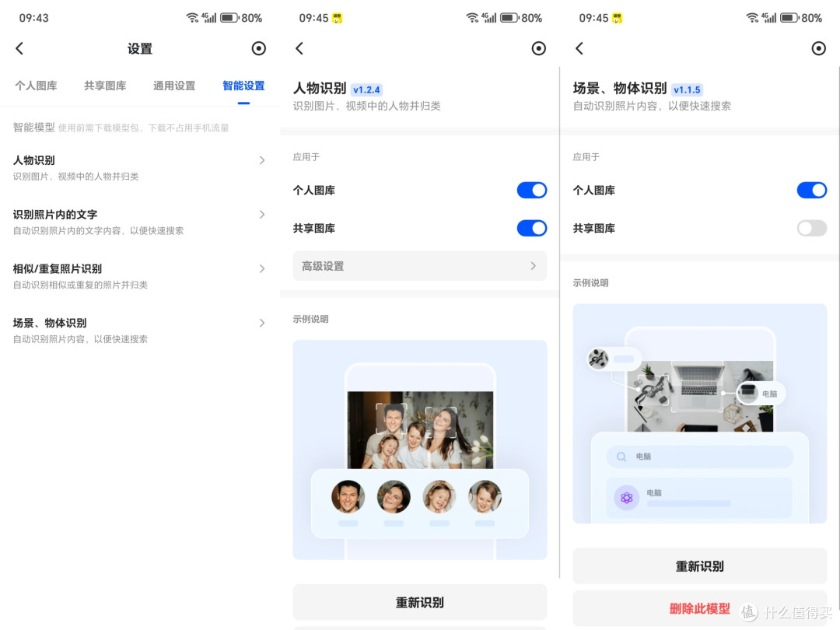Tap the target icon on 人物识别 screen

538,49
